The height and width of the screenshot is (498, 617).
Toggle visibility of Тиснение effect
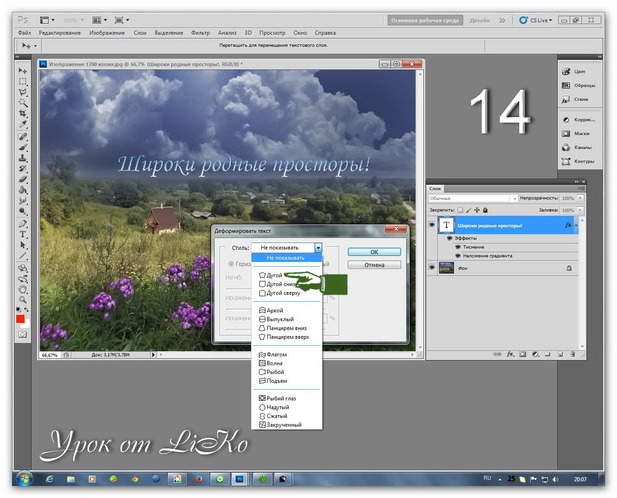point(458,247)
